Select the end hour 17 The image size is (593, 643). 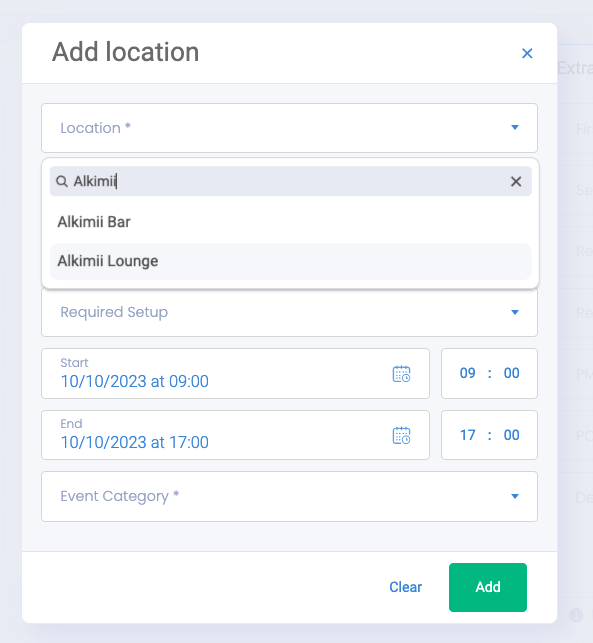coord(468,435)
